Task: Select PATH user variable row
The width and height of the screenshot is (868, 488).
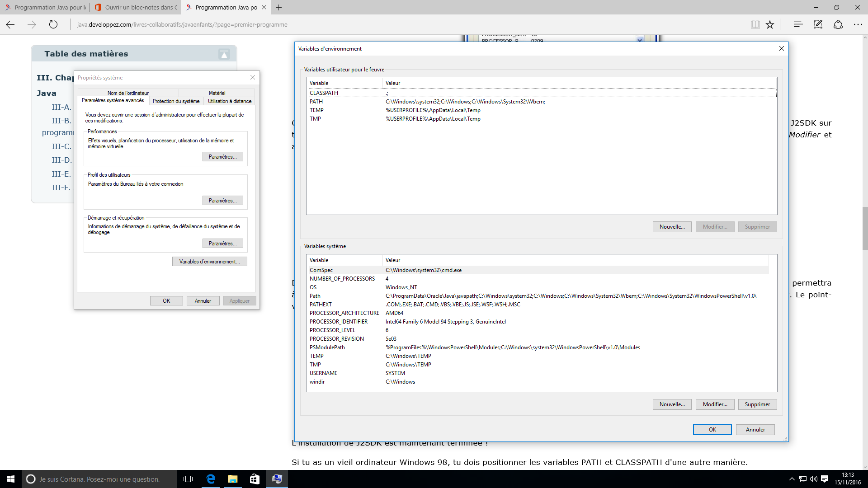Action: coord(542,102)
